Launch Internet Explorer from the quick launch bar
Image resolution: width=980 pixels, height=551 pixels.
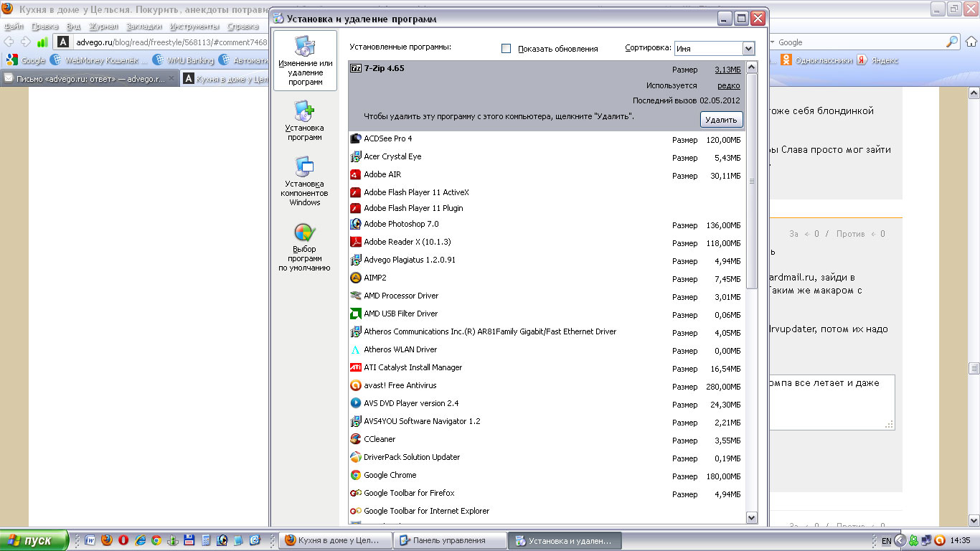coord(141,540)
